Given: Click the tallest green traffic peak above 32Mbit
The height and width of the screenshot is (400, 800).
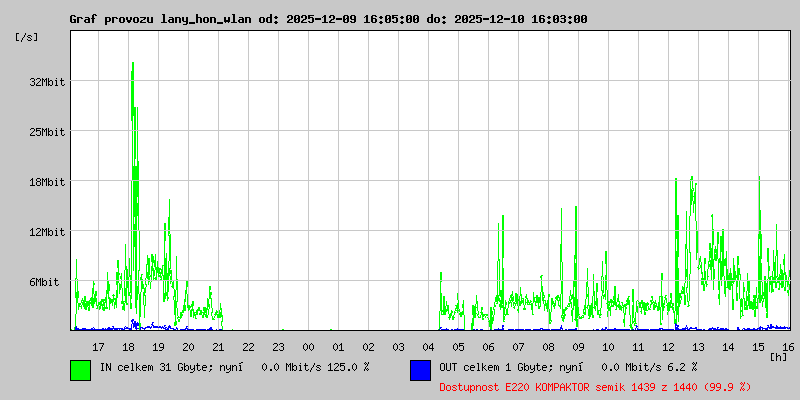Looking at the screenshot, I should pos(133,71).
